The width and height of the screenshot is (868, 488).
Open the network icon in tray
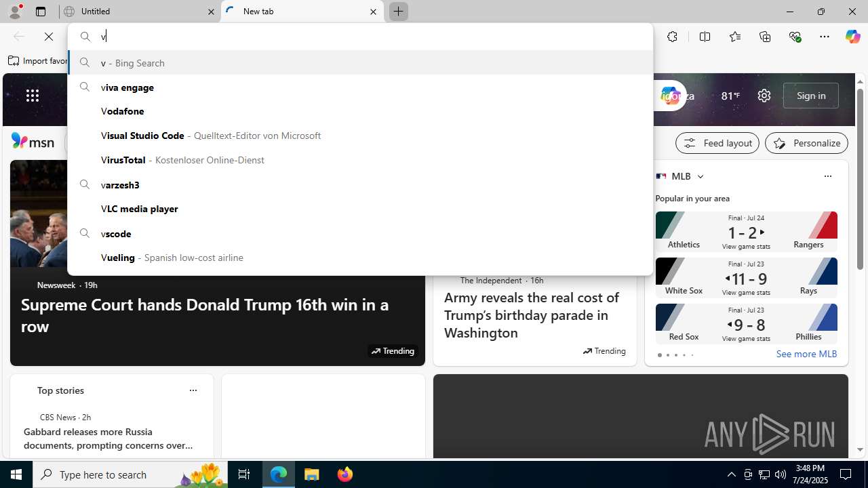(x=764, y=474)
